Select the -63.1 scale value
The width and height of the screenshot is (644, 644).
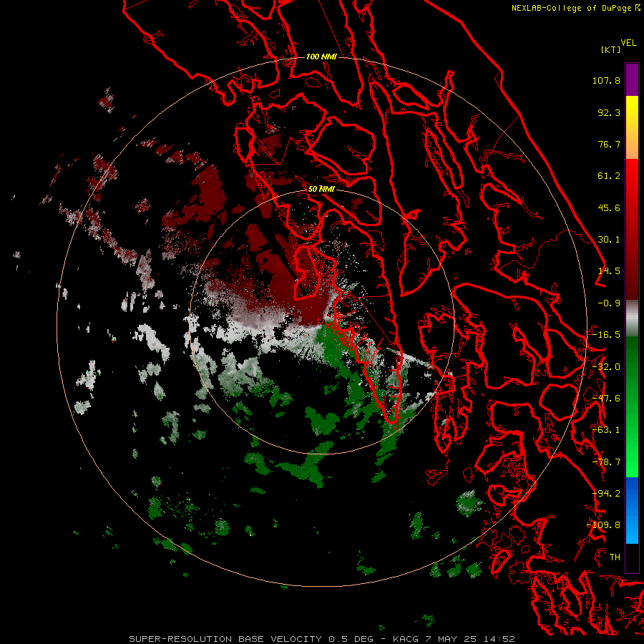[606, 430]
